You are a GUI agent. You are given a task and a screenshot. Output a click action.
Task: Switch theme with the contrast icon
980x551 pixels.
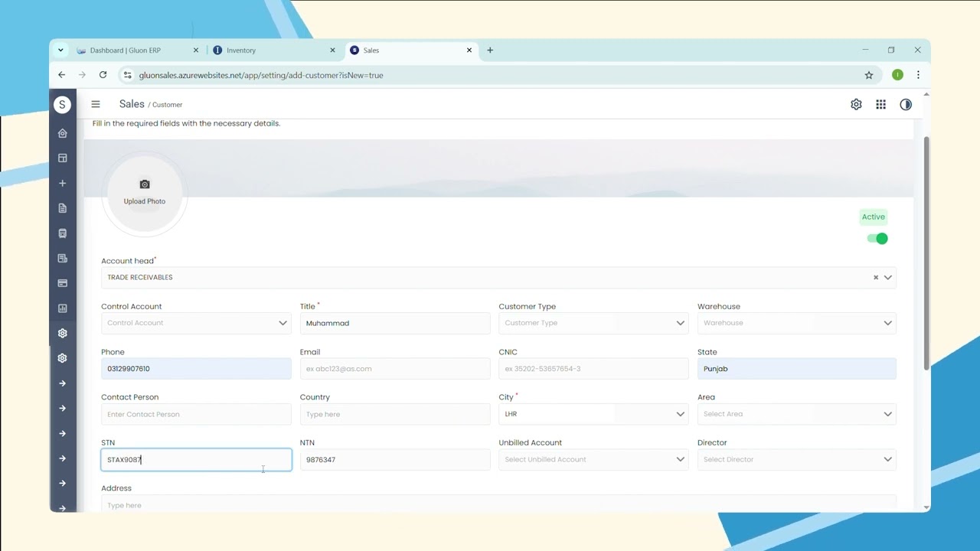pos(906,105)
